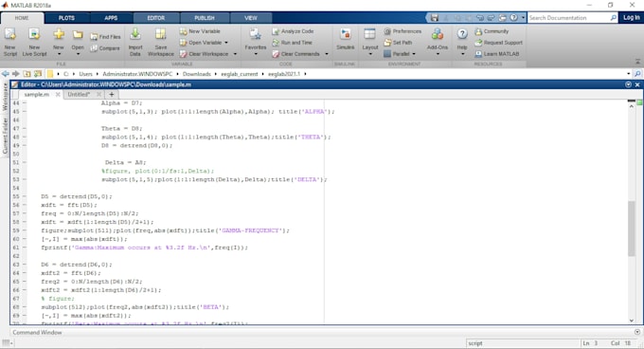Click the editor vertical scrollbar thumb
This screenshot has height=349, width=644.
(632, 229)
